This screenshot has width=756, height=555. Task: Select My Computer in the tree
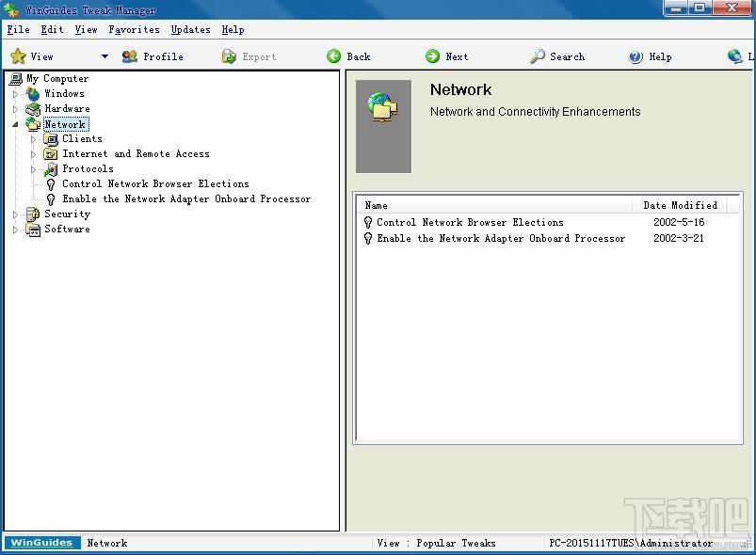pyautogui.click(x=57, y=78)
